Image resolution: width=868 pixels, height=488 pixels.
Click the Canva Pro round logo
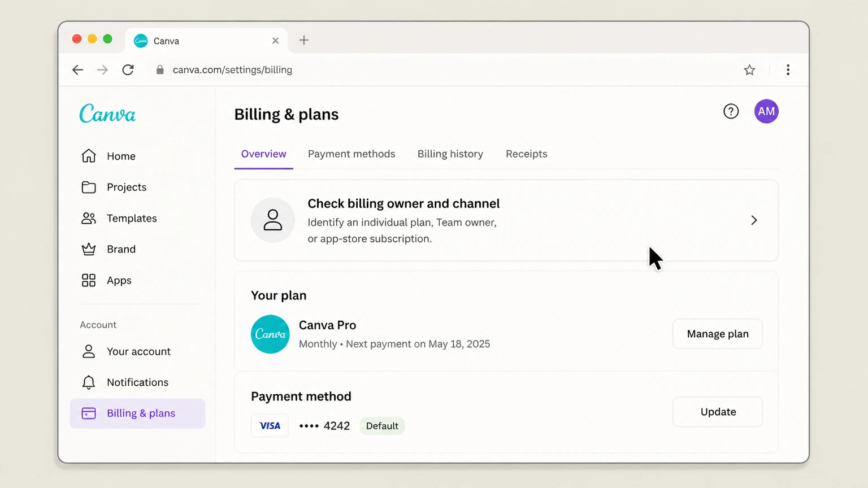(270, 334)
